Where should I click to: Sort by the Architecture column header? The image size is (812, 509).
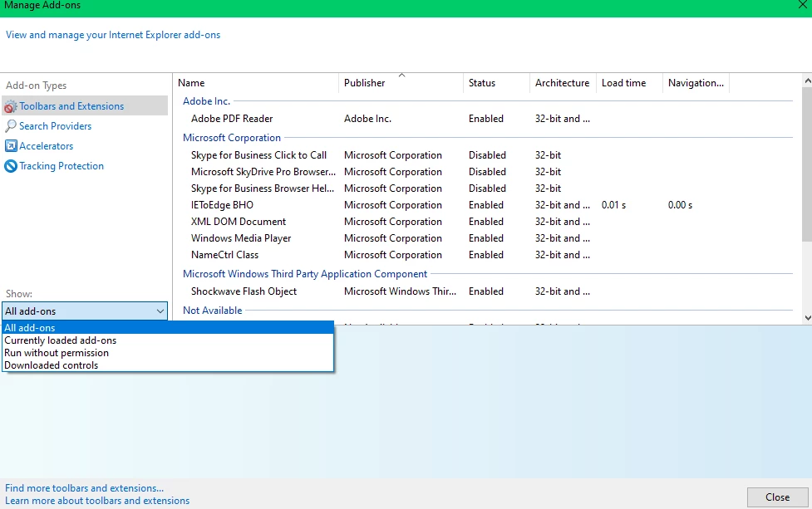tap(563, 83)
